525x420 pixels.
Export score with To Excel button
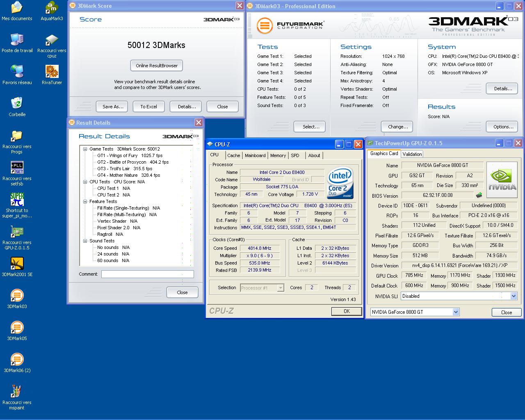click(148, 107)
